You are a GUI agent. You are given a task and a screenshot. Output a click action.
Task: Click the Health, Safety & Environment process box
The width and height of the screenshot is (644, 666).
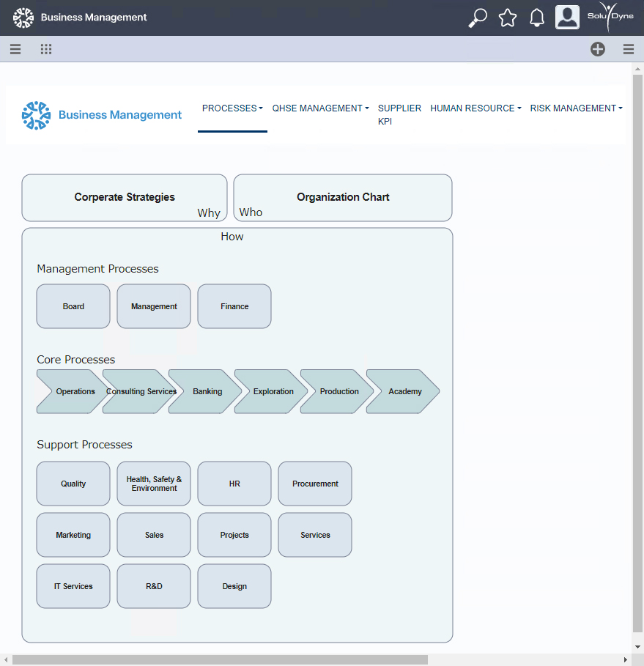point(153,484)
